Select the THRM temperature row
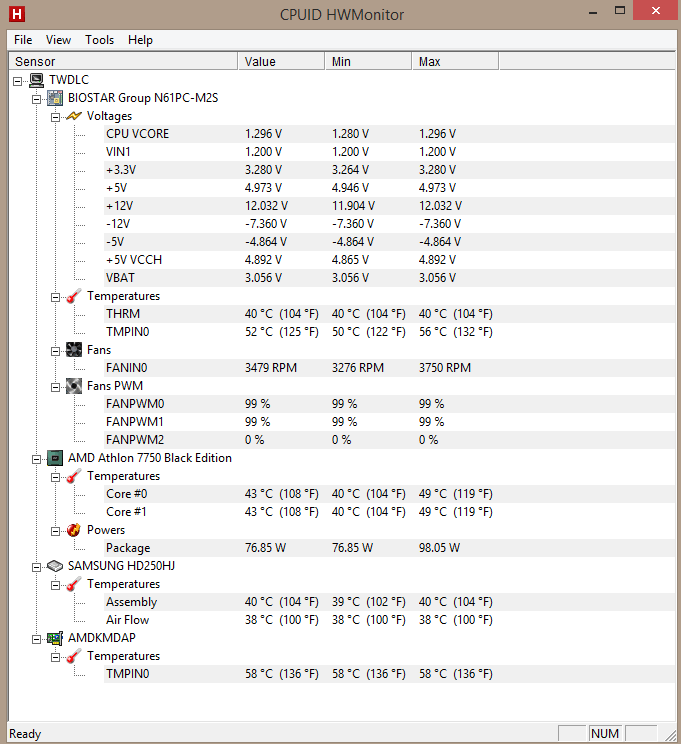 [x=389, y=314]
